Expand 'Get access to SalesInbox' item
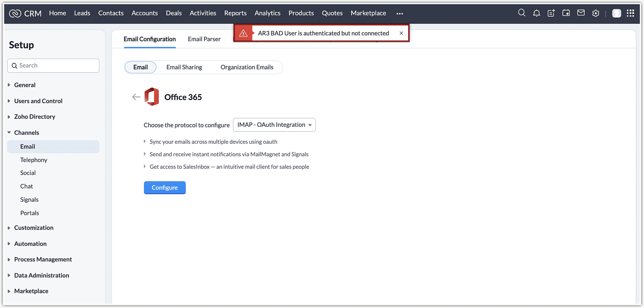Viewport: 644px width, 308px height. click(x=145, y=166)
